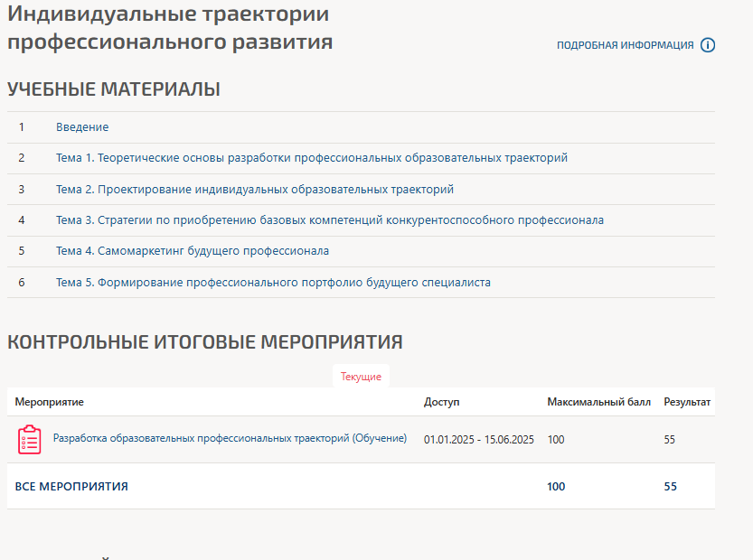Click the access dates 01.01.2025 - 15.06.2025
The width and height of the screenshot is (753, 560).
tap(478, 440)
